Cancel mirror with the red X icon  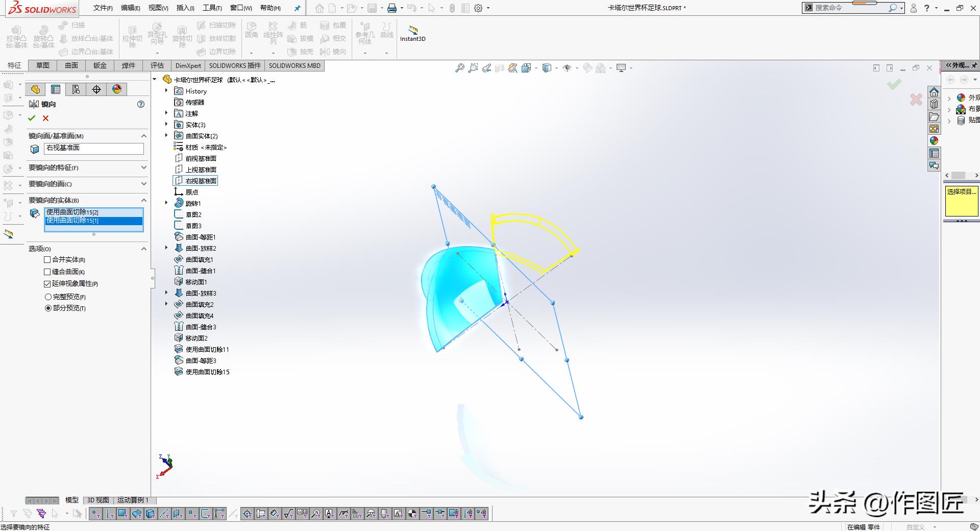46,118
